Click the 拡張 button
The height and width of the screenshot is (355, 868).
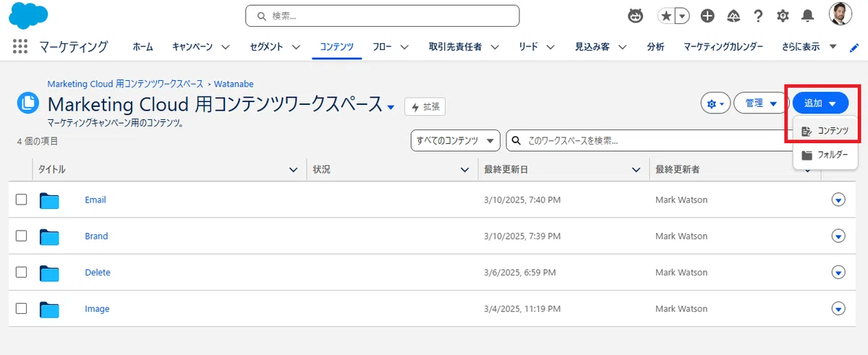425,106
